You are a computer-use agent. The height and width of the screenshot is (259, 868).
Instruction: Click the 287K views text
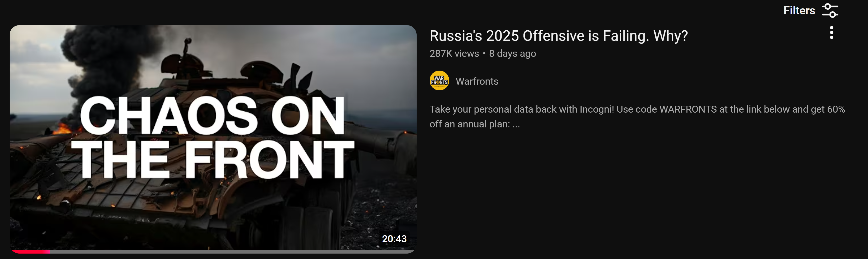(454, 54)
